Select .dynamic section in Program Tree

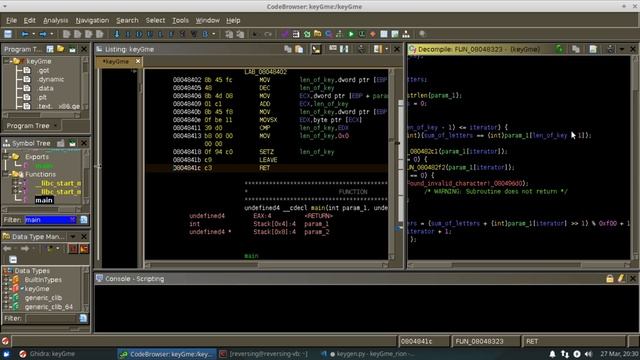(x=51, y=79)
